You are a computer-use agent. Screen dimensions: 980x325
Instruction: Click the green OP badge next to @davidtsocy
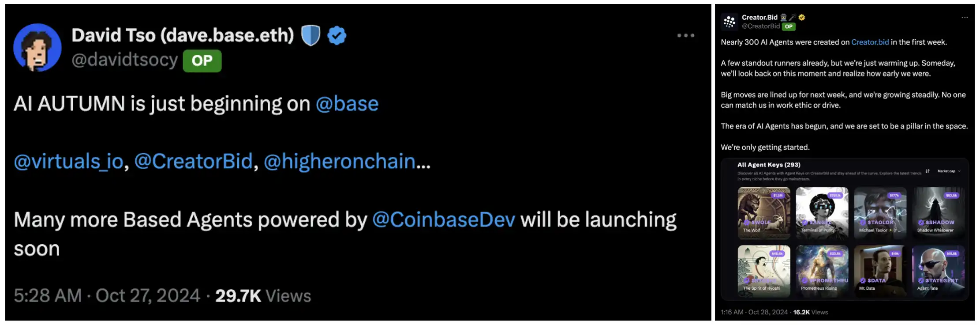click(202, 60)
